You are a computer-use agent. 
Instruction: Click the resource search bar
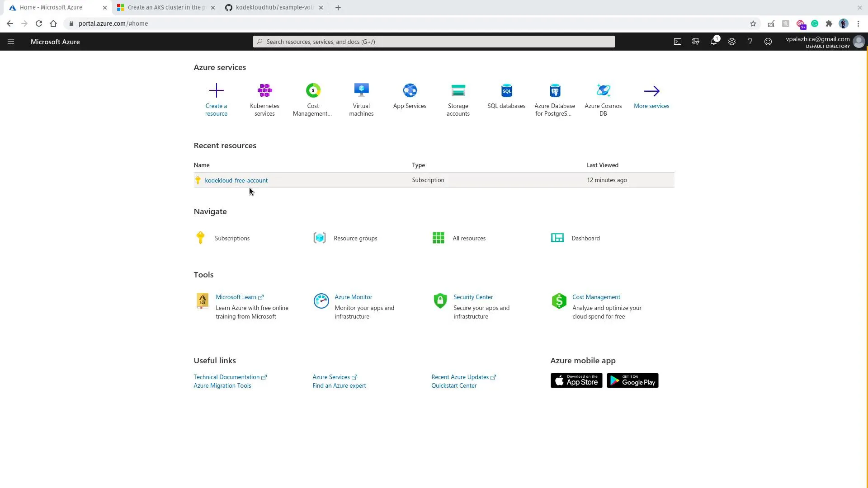click(x=433, y=42)
